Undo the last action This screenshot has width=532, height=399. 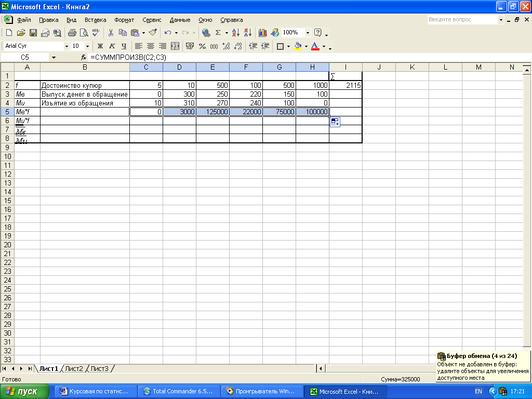pyautogui.click(x=168, y=33)
